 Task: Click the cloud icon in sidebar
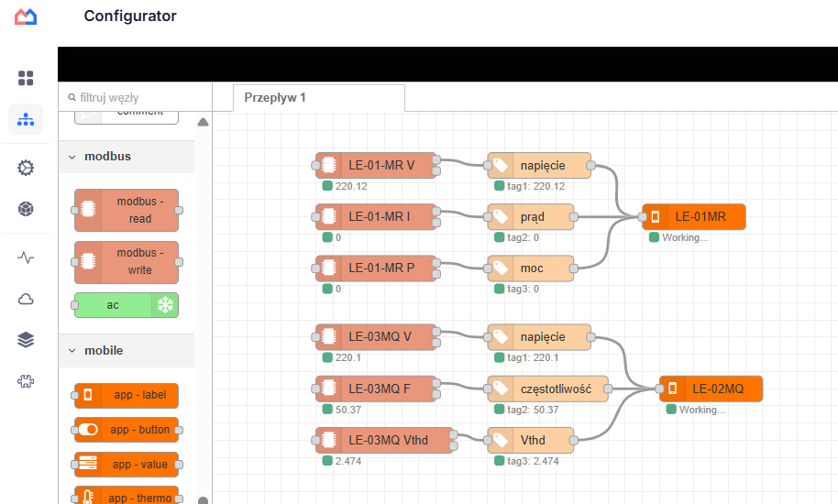coord(26,299)
